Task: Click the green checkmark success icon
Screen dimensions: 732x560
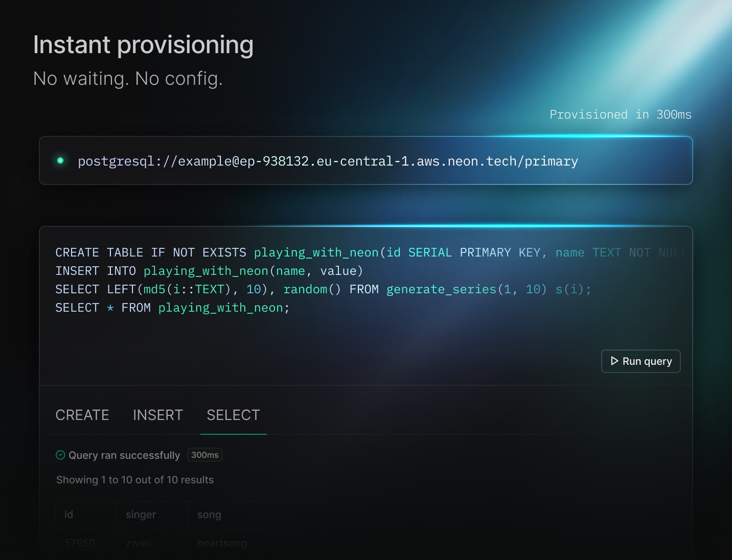Action: pos(60,455)
